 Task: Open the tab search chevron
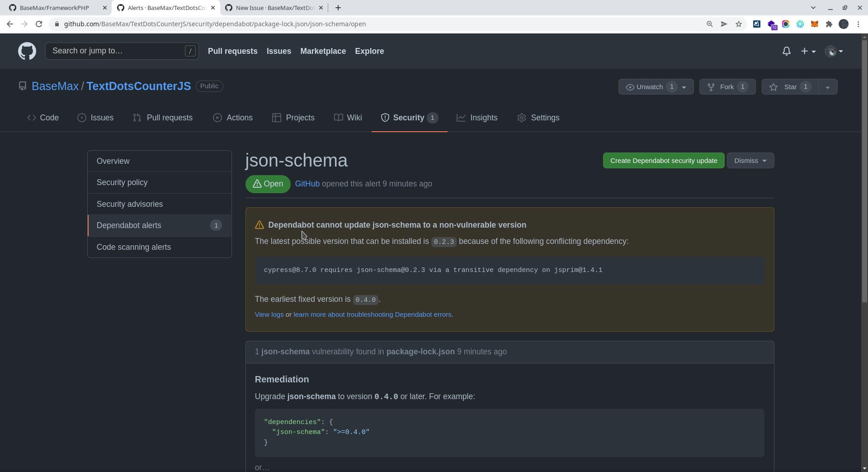[813, 8]
